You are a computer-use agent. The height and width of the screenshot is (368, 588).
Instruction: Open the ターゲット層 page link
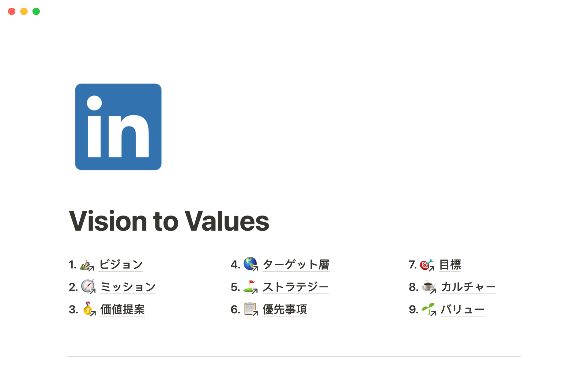coord(296,265)
